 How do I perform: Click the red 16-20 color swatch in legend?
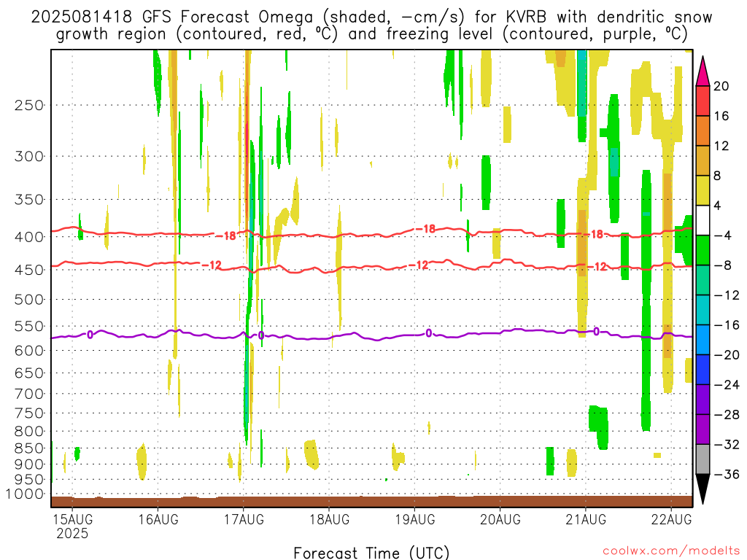tap(703, 101)
